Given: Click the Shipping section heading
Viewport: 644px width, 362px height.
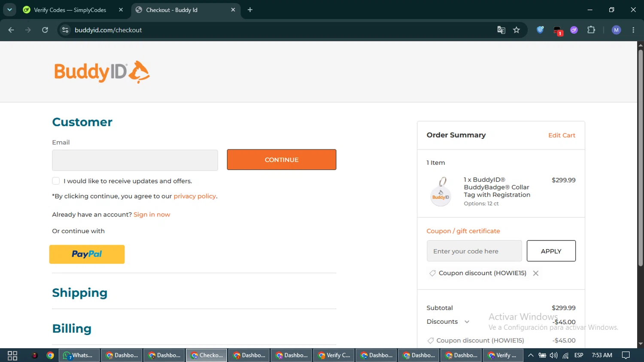Looking at the screenshot, I should point(80,293).
